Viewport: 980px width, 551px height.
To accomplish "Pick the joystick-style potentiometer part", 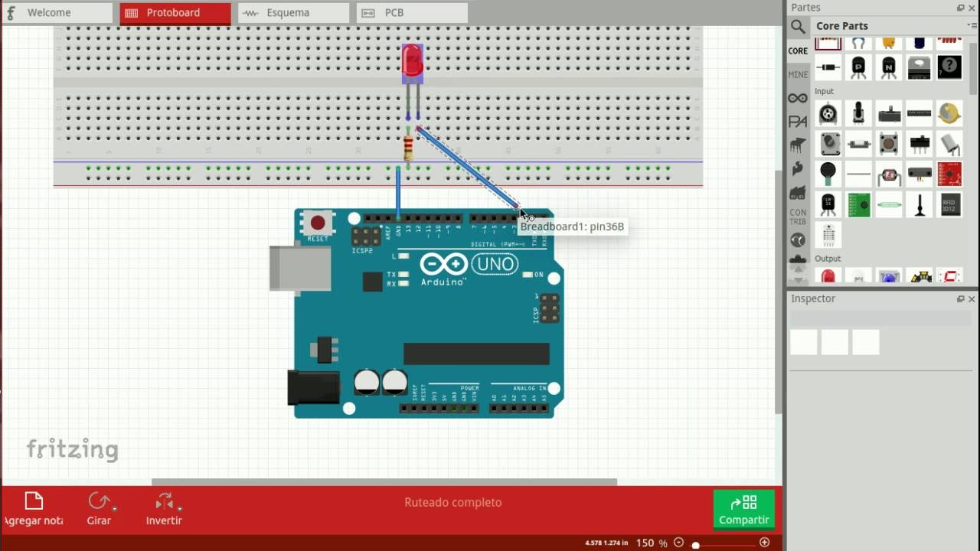I will (858, 114).
